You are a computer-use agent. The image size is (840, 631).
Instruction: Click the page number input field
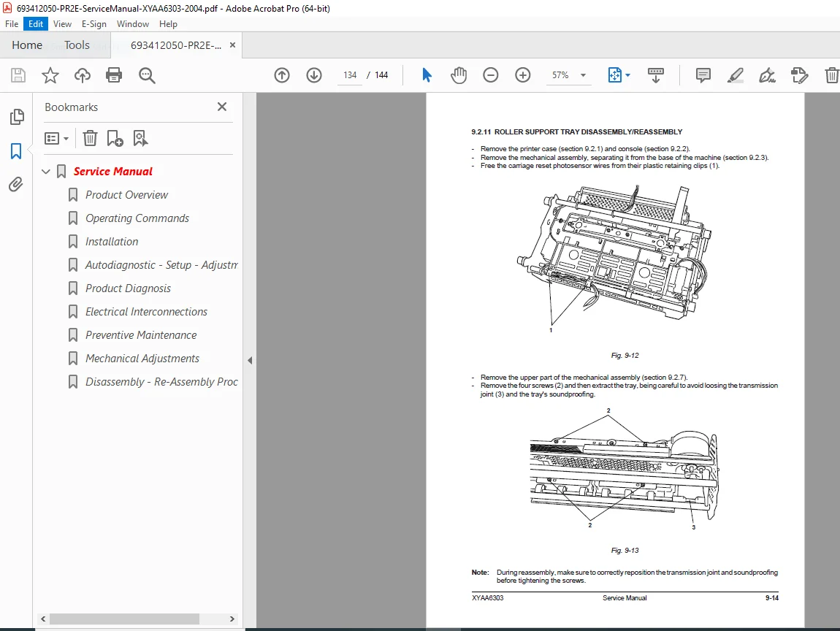pos(350,75)
